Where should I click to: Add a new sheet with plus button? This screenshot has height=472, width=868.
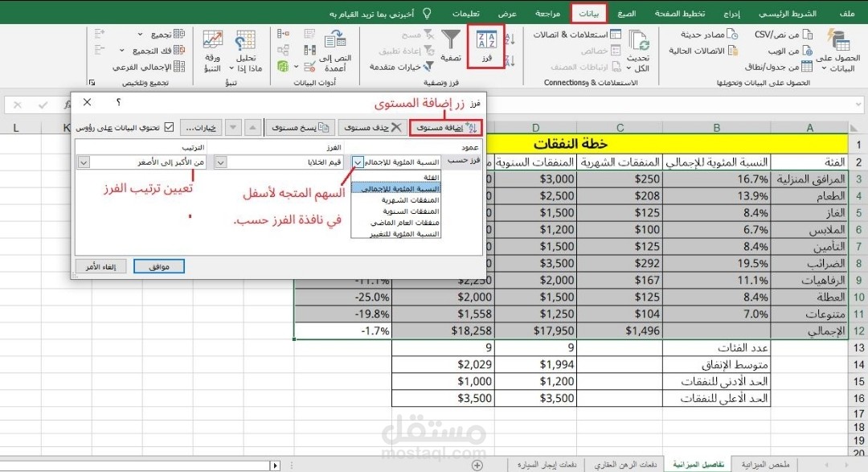point(477,466)
